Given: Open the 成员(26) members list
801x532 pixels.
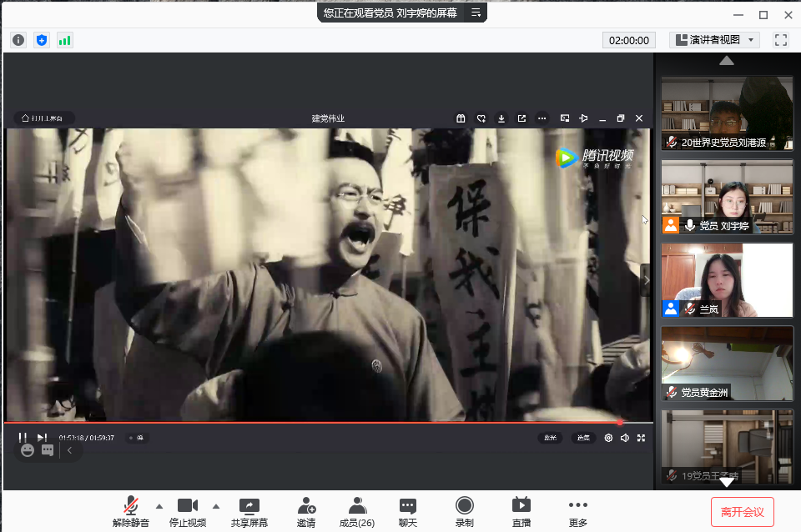Looking at the screenshot, I should pos(357,511).
